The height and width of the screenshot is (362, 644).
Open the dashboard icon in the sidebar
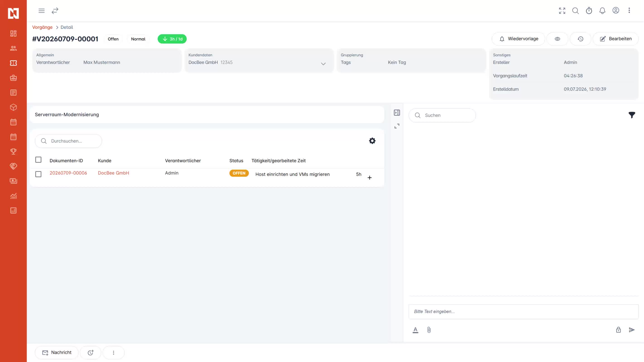pos(13,33)
